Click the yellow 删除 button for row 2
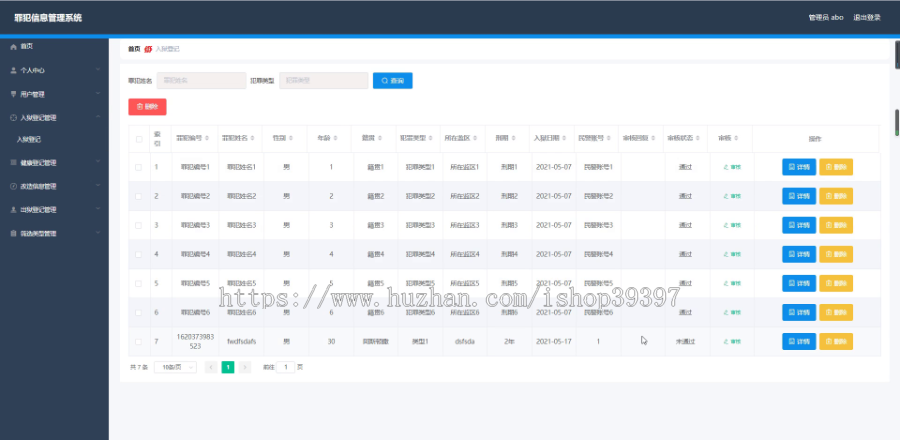Screen dimensions: 900x440 click(x=836, y=196)
